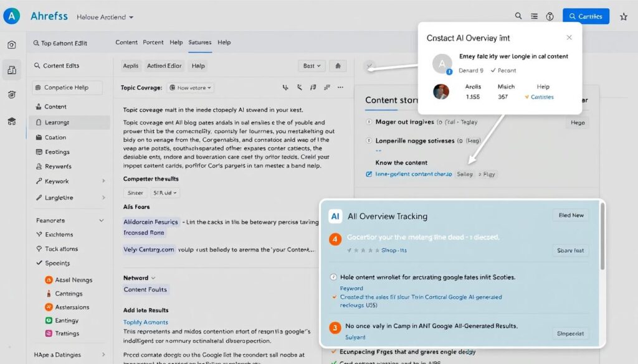Image resolution: width=638 pixels, height=364 pixels.
Task: Click the star rating beside Shop-Its
Action: (x=363, y=250)
